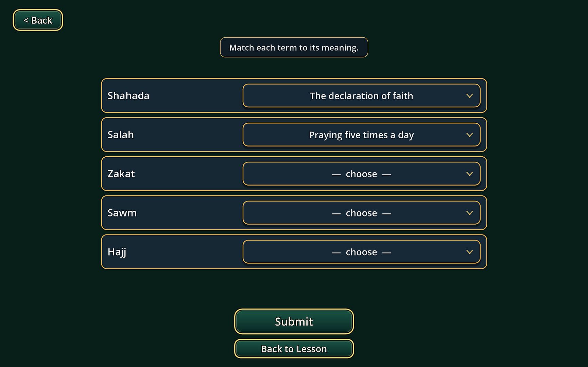Screen dimensions: 588x367
Task: Click the 'Match each term' instruction box
Action: pyautogui.click(x=294, y=48)
